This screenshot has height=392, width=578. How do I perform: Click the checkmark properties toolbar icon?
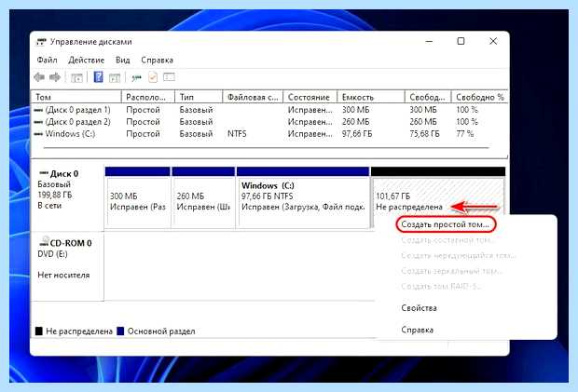click(153, 77)
